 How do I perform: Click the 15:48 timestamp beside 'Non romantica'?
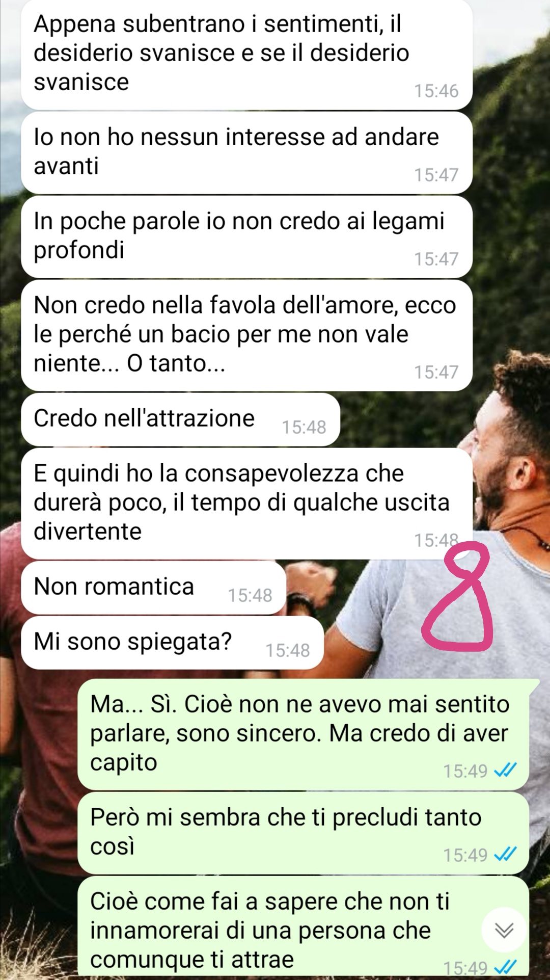click(250, 595)
